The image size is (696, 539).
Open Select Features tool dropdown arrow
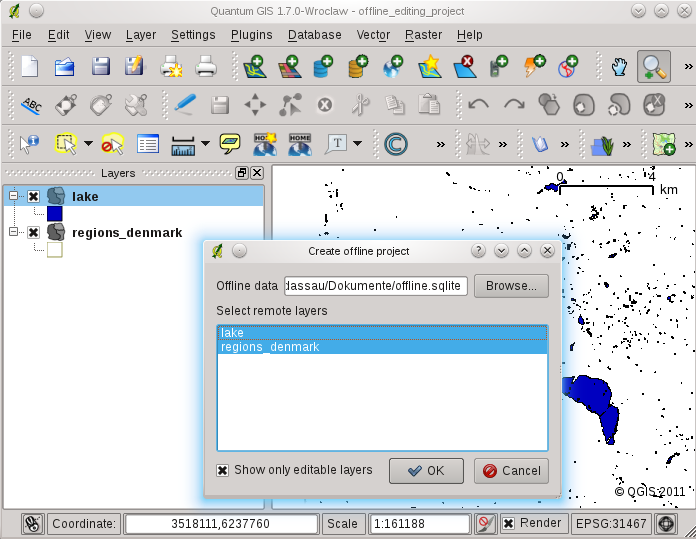[88, 143]
